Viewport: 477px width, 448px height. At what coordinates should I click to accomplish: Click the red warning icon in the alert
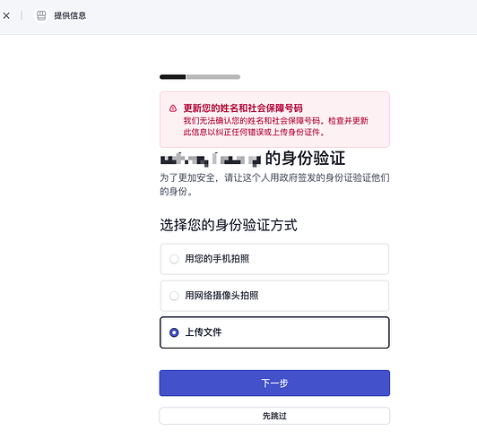pos(173,108)
